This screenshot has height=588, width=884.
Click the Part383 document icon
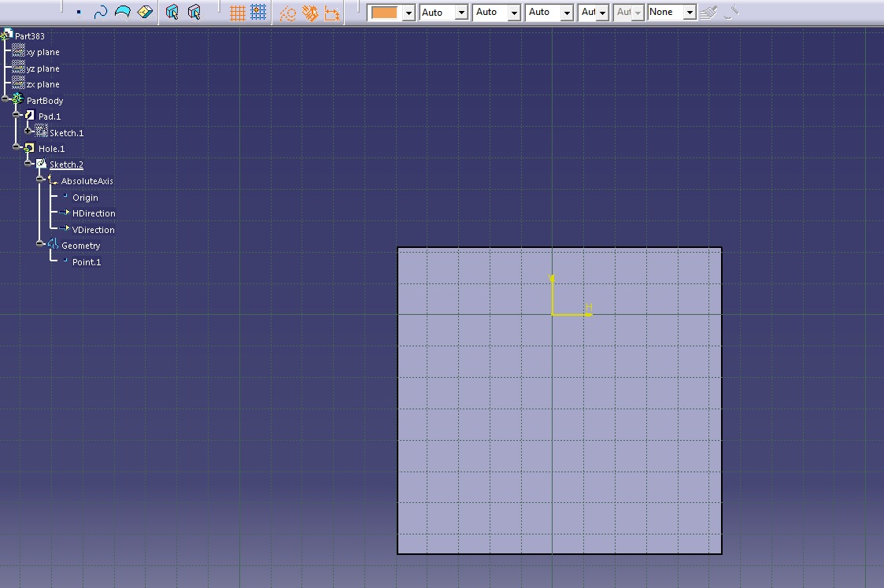click(x=7, y=35)
